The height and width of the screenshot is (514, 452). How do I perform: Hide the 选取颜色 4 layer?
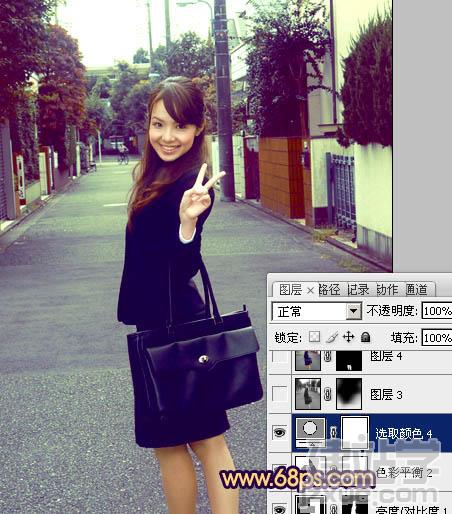pos(280,433)
